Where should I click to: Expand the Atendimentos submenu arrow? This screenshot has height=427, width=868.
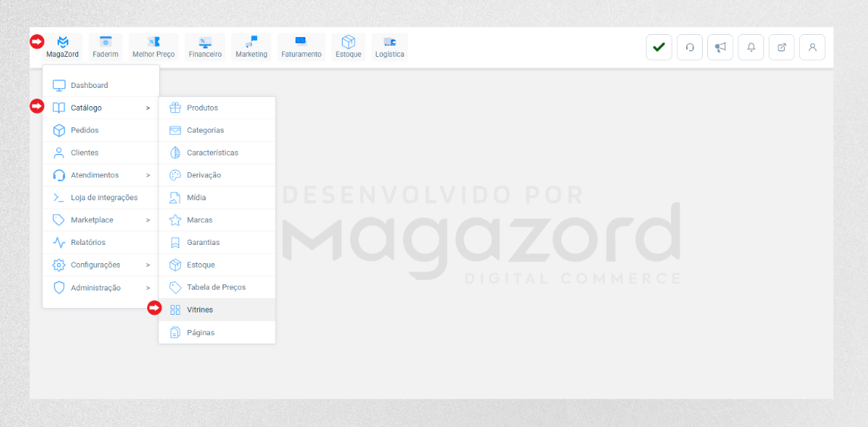point(148,175)
